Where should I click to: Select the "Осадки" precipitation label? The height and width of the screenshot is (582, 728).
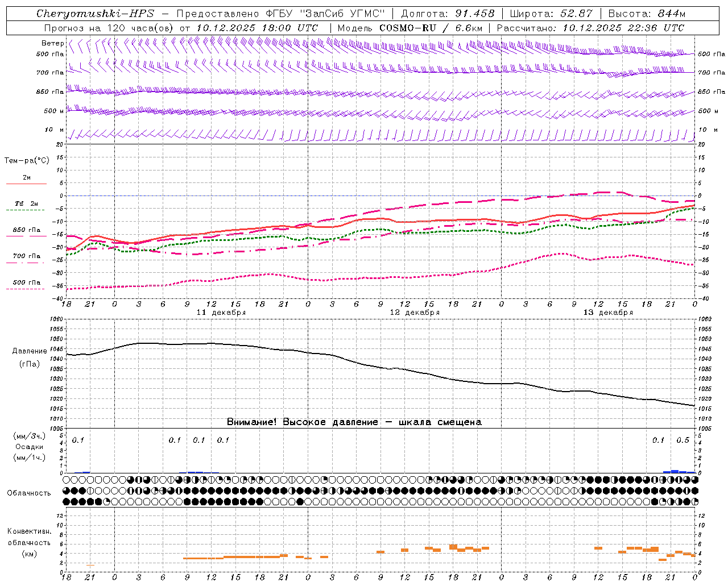pyautogui.click(x=29, y=447)
